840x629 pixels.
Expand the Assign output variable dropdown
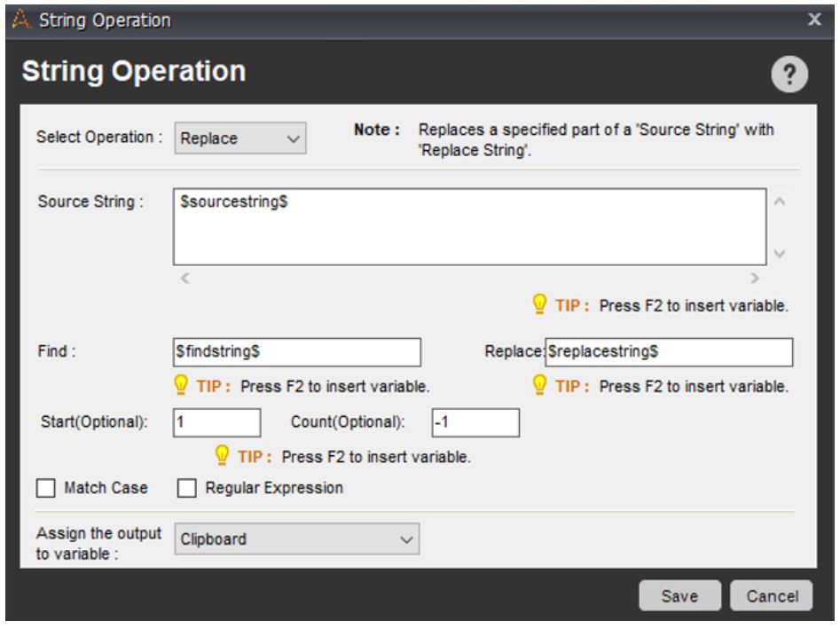point(295,539)
